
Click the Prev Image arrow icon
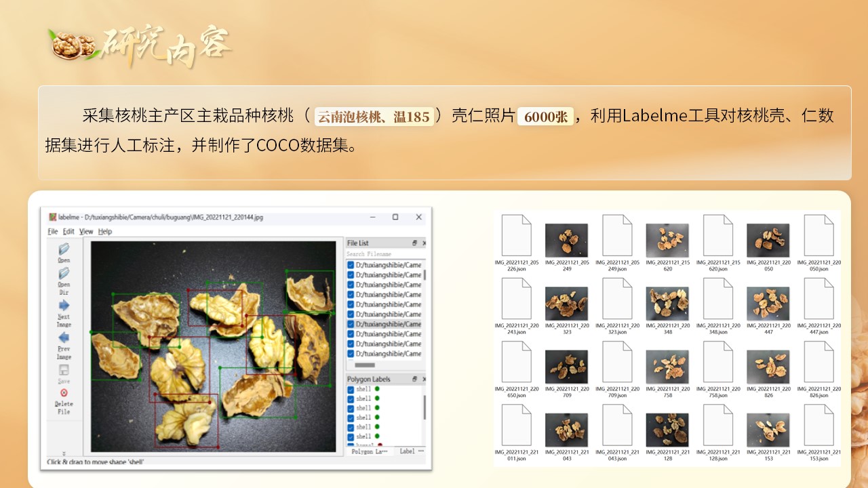64,338
